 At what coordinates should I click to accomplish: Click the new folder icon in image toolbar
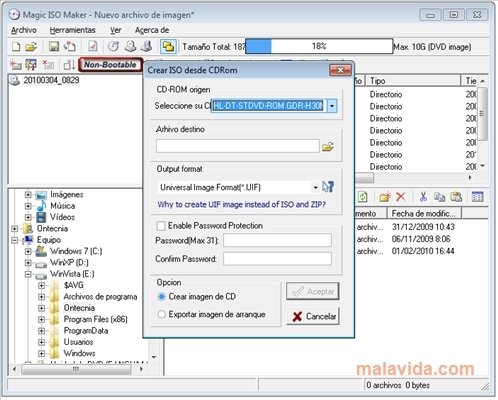click(x=16, y=64)
